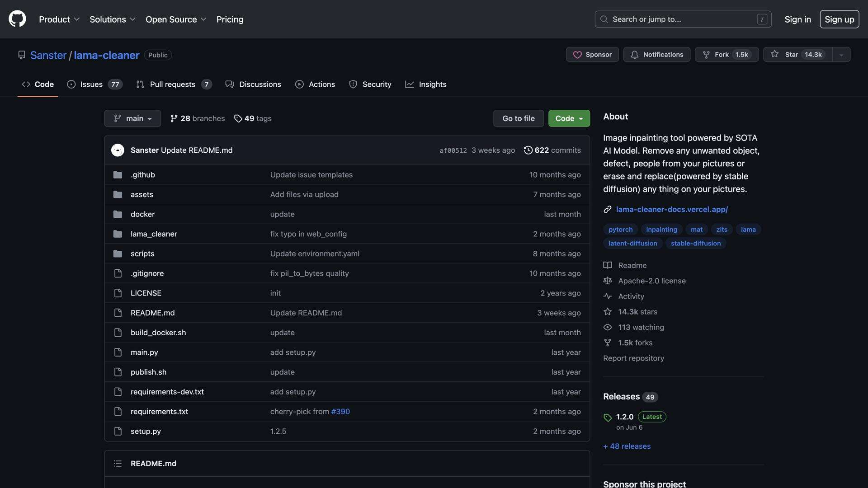Open the star lists dropdown arrow
Viewport: 868px width, 488px height.
click(x=841, y=55)
